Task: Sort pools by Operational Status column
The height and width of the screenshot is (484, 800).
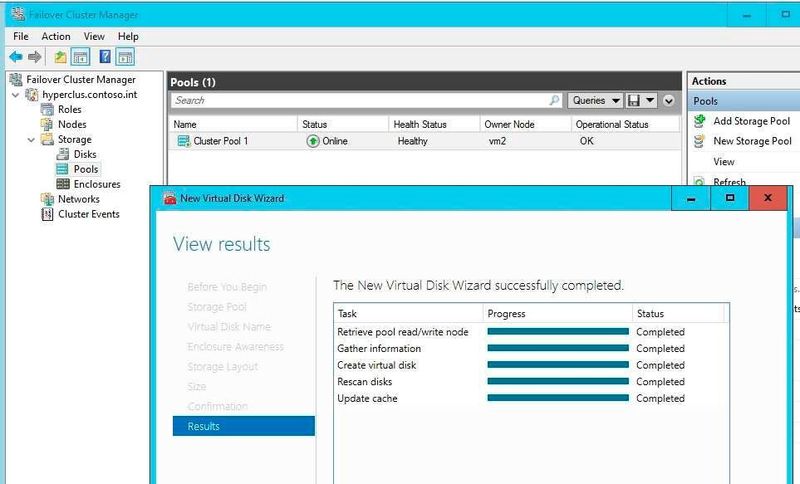Action: pos(625,124)
